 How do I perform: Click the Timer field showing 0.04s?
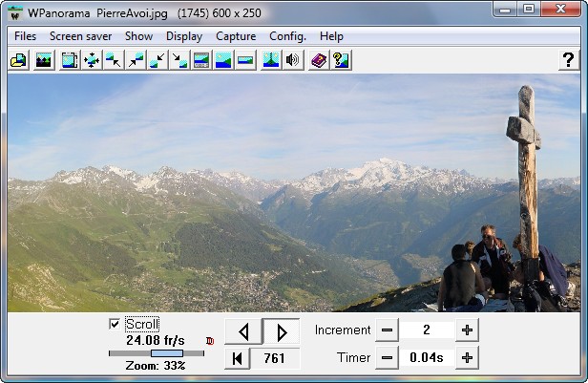pyautogui.click(x=427, y=357)
